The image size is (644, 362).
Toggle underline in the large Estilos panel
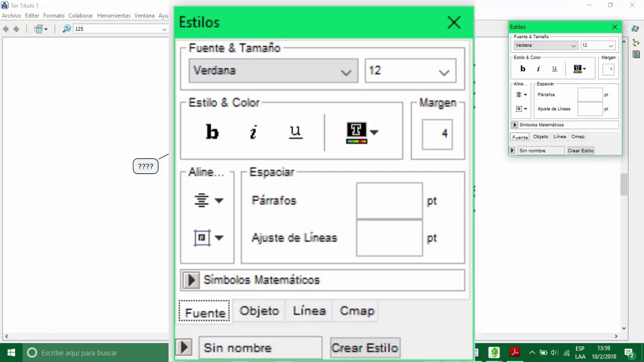click(x=295, y=132)
